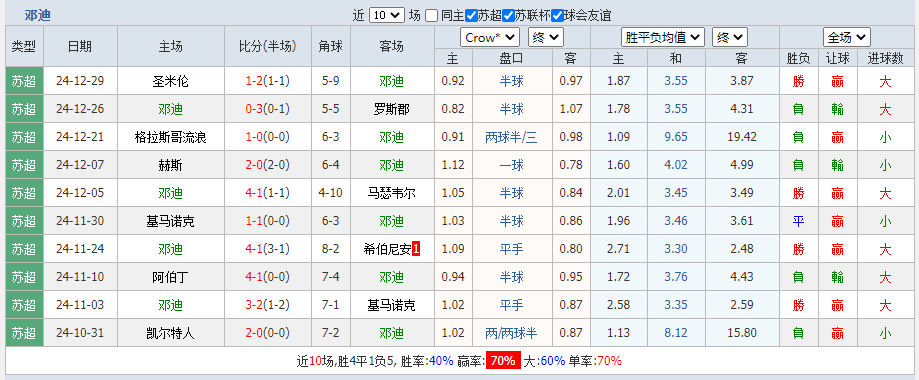Click the 进球数 column header
919x380 pixels.
885,58
